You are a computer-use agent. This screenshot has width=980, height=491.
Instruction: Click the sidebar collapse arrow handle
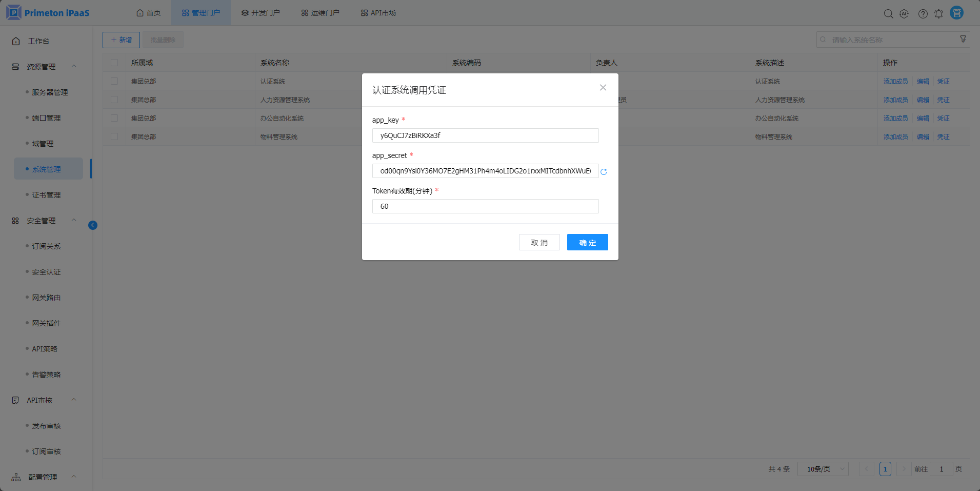[x=93, y=225]
